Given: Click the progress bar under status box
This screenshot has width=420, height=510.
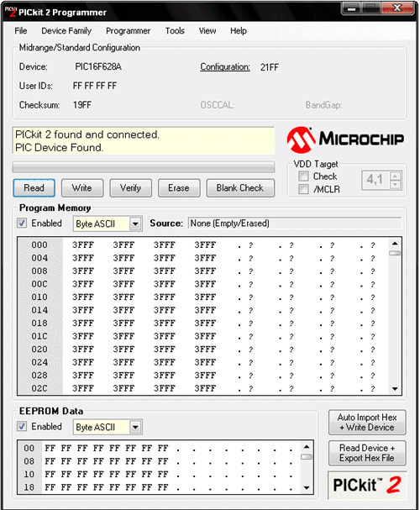Looking at the screenshot, I should (144, 167).
